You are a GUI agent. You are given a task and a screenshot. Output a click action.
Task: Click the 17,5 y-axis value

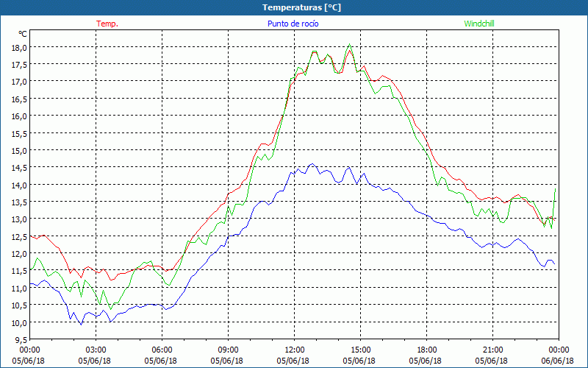pos(20,65)
